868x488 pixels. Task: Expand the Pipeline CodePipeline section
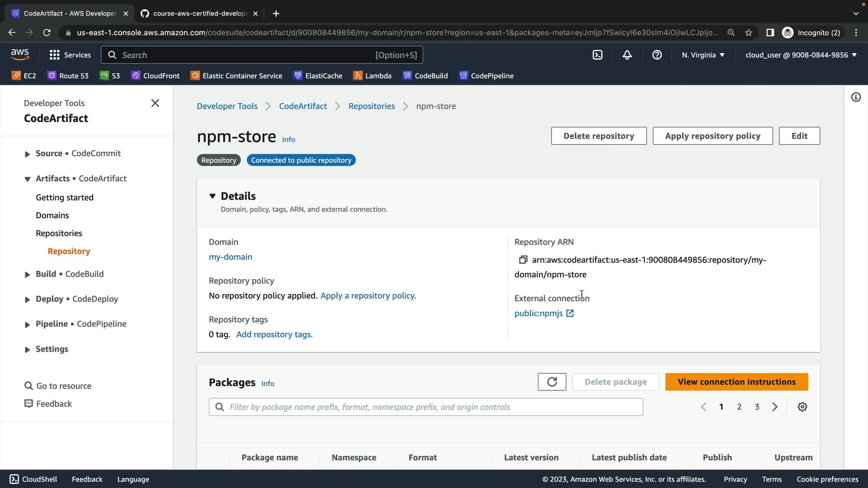click(x=28, y=324)
